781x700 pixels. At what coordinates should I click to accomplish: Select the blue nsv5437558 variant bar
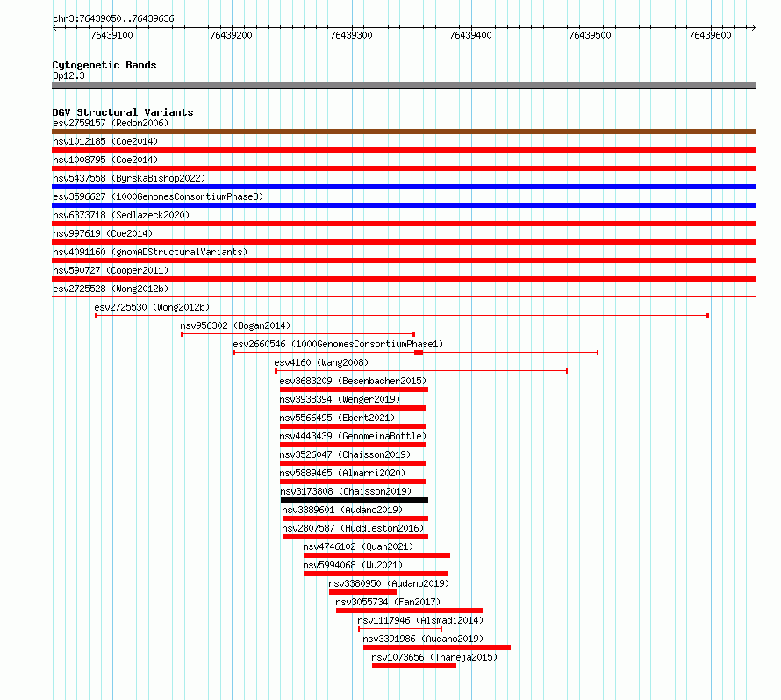click(x=404, y=187)
